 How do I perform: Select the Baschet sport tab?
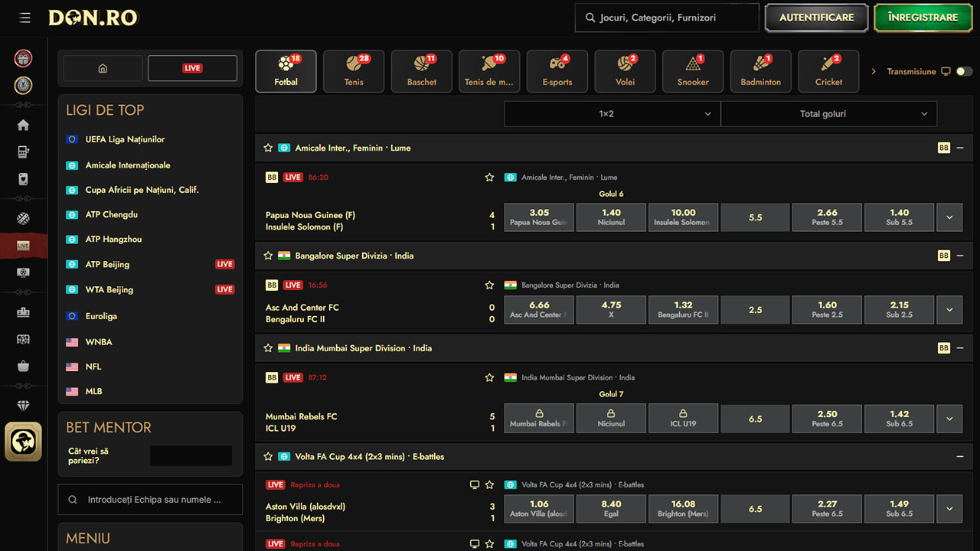coord(422,71)
